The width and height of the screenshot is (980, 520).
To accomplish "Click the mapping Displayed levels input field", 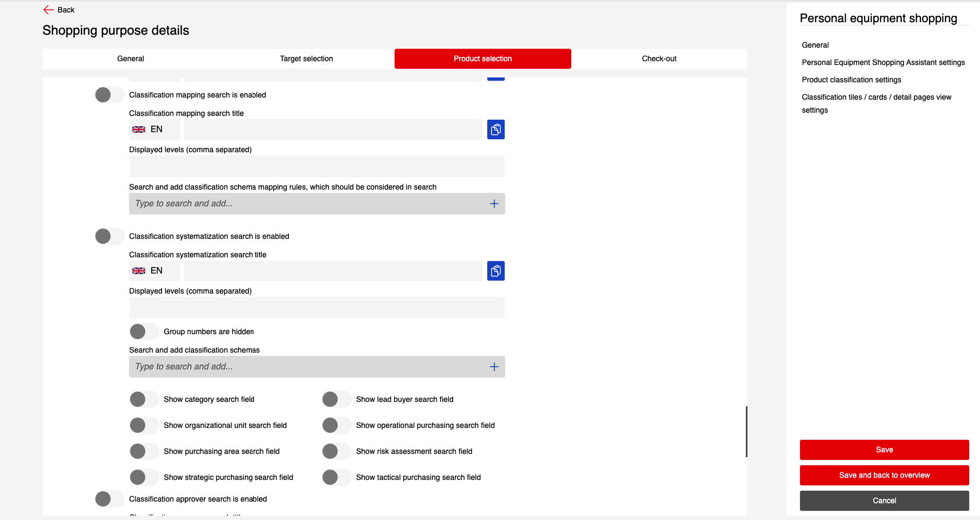I will [317, 166].
